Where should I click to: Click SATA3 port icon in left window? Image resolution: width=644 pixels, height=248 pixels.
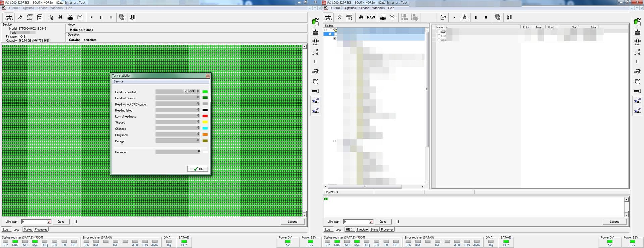pyautogui.click(x=9, y=17)
